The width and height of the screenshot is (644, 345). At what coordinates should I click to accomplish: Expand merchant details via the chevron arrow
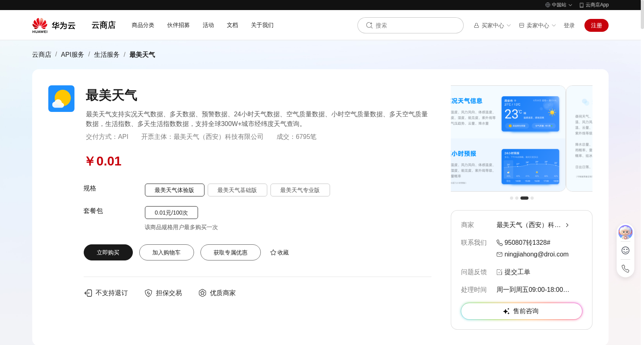(x=567, y=225)
